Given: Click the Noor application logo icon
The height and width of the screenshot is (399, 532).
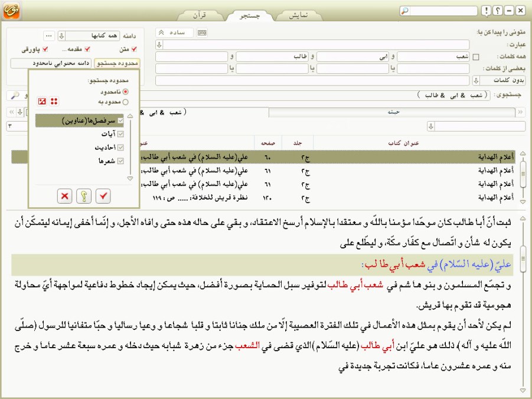Looking at the screenshot, I should [x=11, y=10].
